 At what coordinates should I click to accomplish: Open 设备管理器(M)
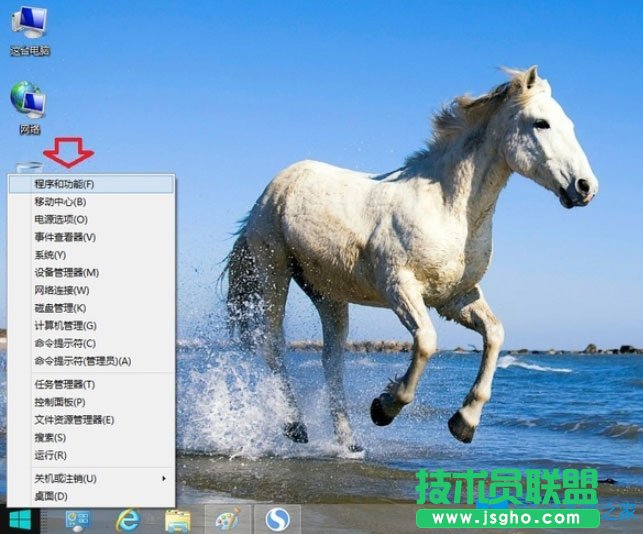point(91,272)
